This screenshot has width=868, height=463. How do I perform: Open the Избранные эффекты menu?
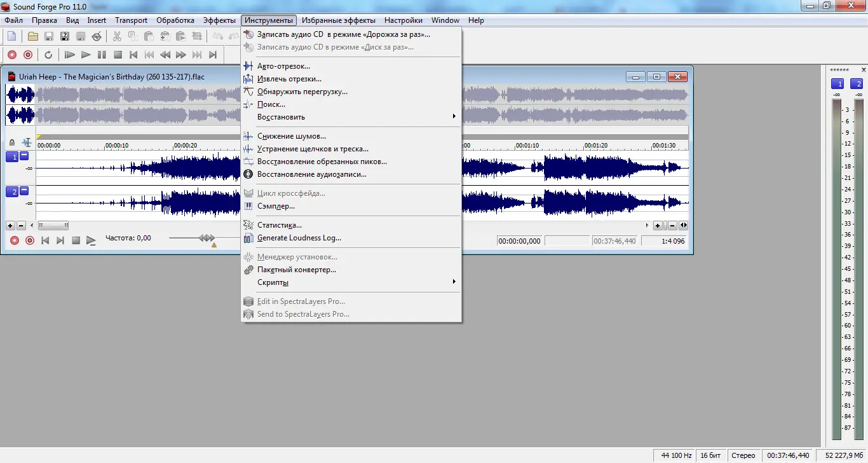339,20
